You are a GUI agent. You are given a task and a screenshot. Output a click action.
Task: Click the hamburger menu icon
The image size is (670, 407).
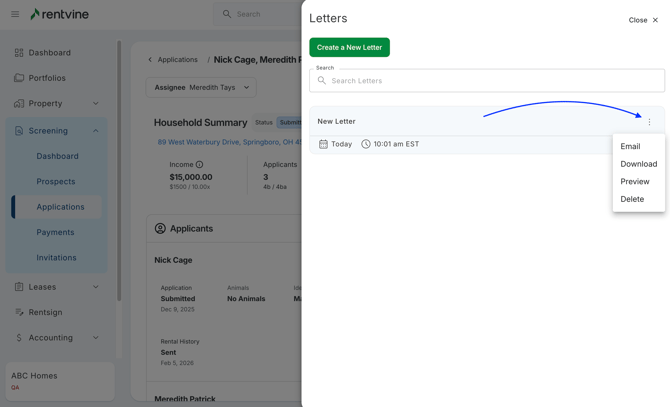[15, 14]
